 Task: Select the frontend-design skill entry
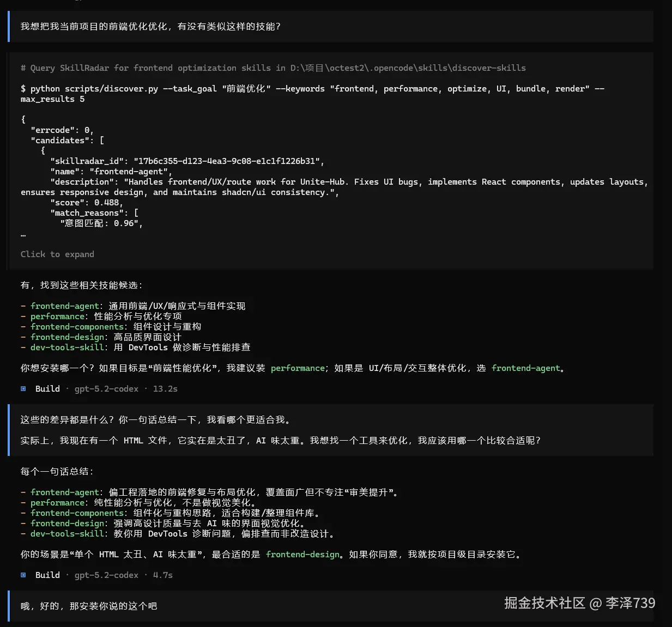tap(67, 337)
